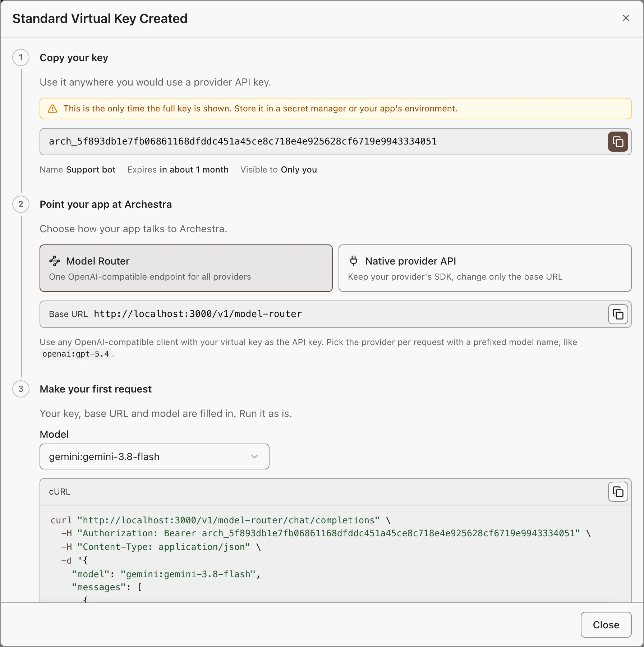Click the Native provider API plug icon
This screenshot has width=644, height=647.
[354, 261]
